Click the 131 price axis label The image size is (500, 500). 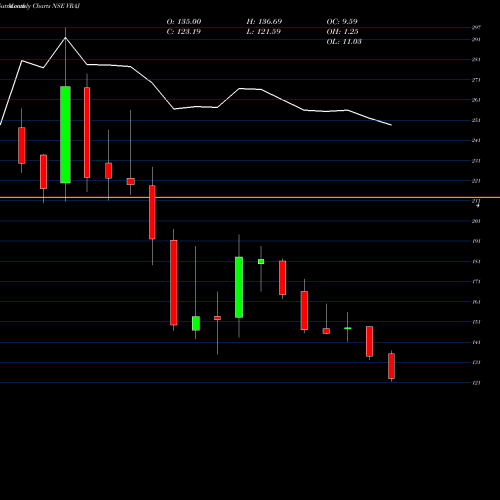476,362
